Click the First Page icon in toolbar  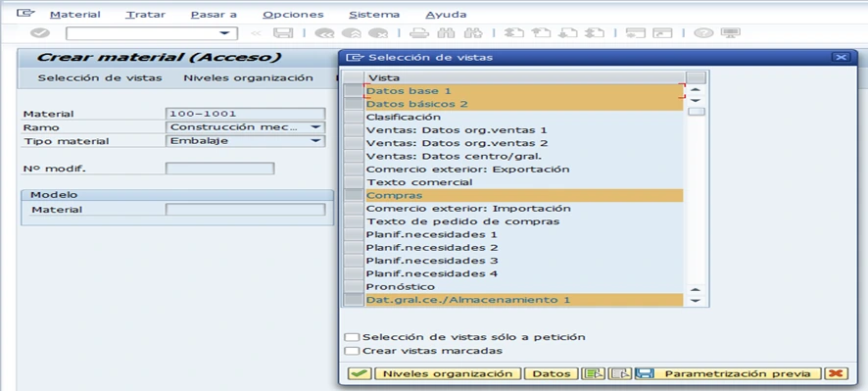point(514,33)
